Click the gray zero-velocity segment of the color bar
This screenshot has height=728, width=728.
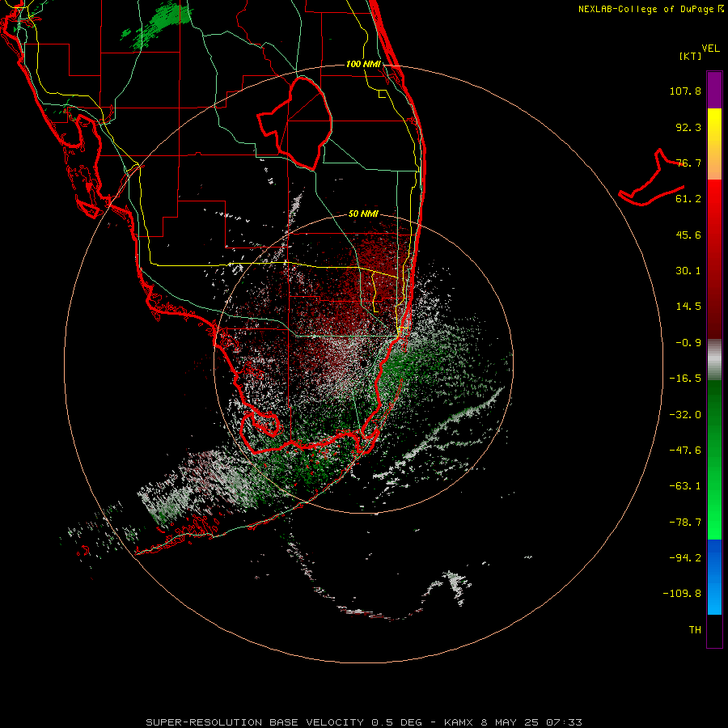714,360
